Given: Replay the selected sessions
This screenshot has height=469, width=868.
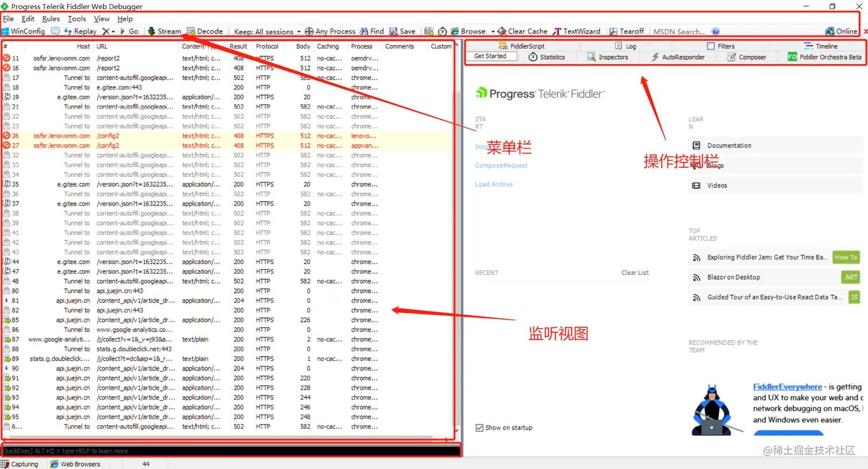Looking at the screenshot, I should click(x=80, y=32).
